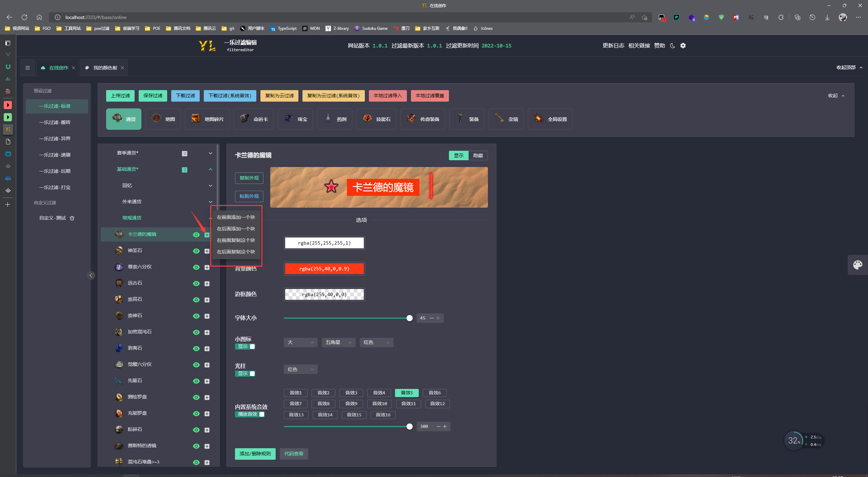The height and width of the screenshot is (477, 868).
Task: Click the 字体大小 slider handle
Action: pyautogui.click(x=410, y=318)
